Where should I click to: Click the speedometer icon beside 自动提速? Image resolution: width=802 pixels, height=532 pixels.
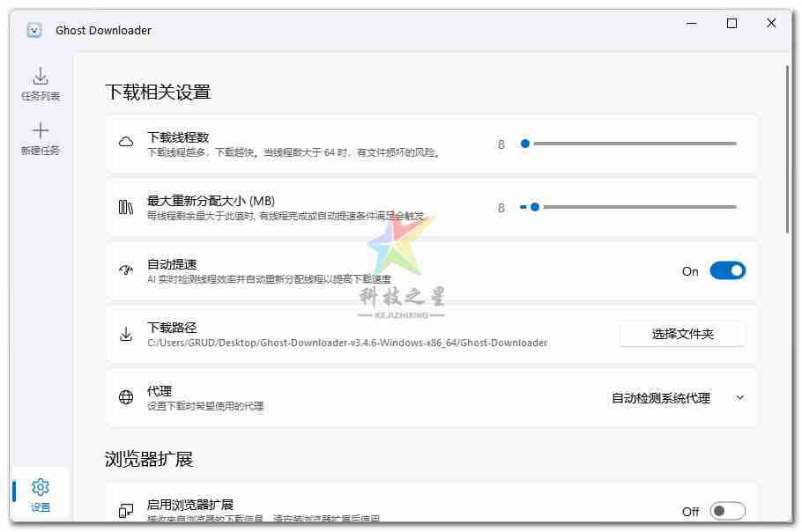[126, 270]
